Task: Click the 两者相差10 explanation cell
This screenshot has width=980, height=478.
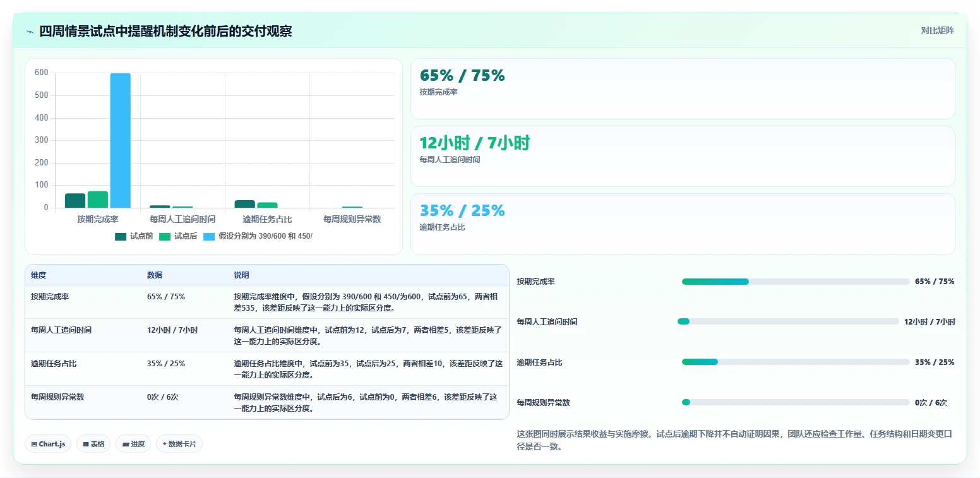Action: click(x=369, y=369)
